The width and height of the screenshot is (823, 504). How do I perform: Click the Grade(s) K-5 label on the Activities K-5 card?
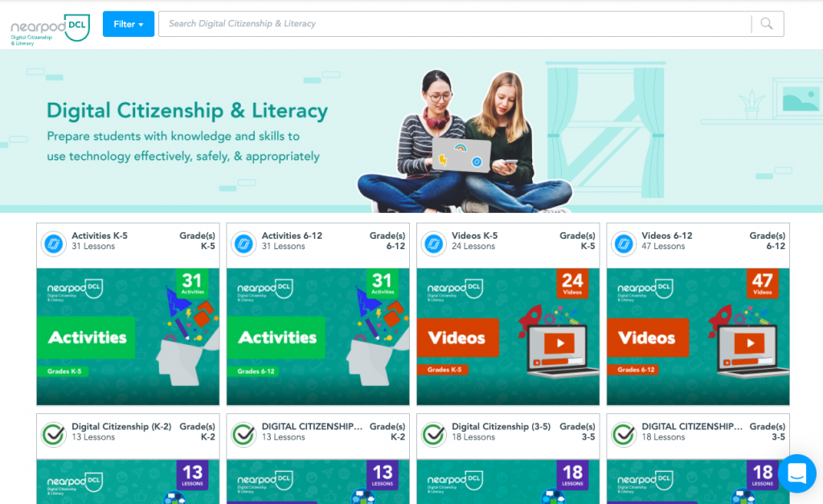point(198,241)
